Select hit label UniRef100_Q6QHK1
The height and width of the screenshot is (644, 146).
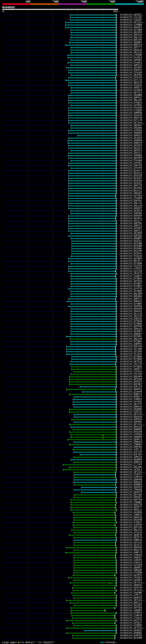pyautogui.click(x=131, y=42)
